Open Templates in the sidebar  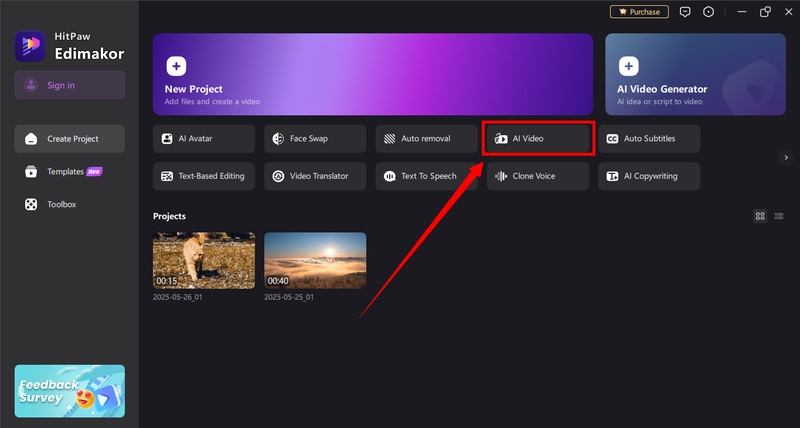point(69,172)
